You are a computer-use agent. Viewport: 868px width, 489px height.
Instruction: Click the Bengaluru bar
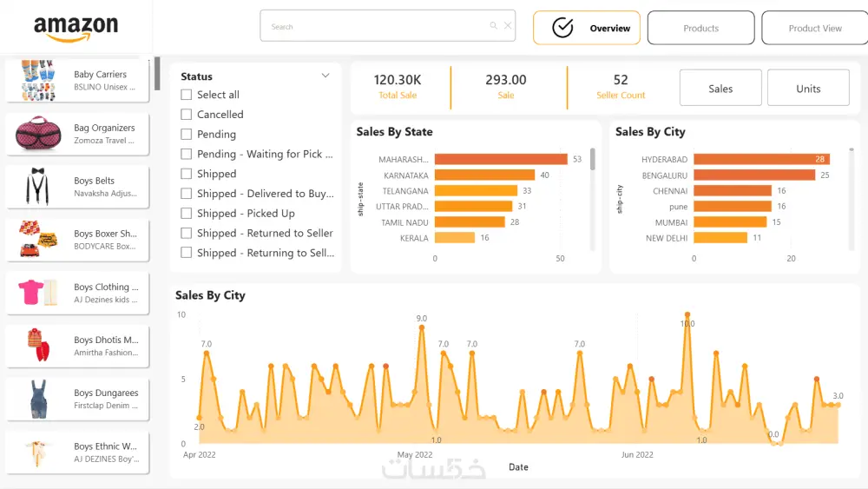[754, 175]
